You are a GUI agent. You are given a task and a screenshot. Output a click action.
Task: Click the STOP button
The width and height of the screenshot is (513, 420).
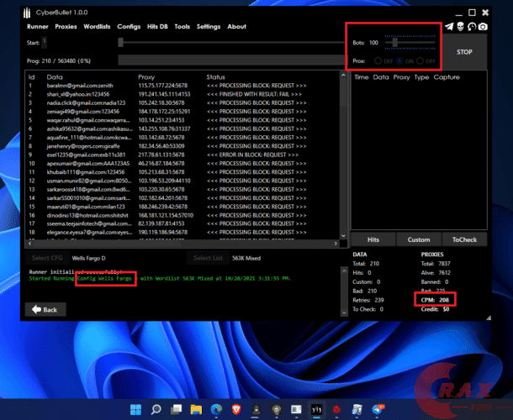464,52
